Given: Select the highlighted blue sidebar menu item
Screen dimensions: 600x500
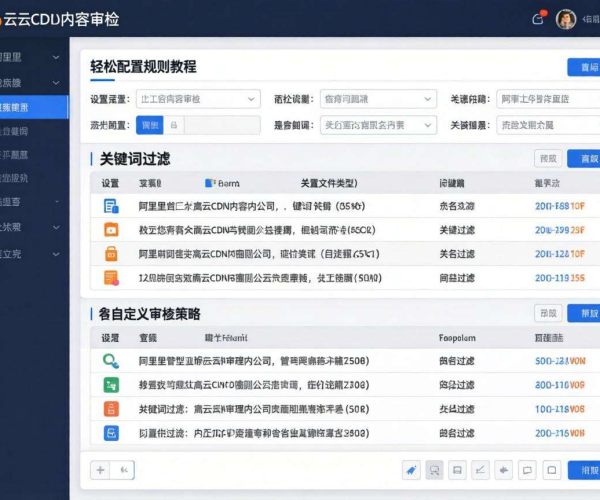Looking at the screenshot, I should tap(34, 107).
